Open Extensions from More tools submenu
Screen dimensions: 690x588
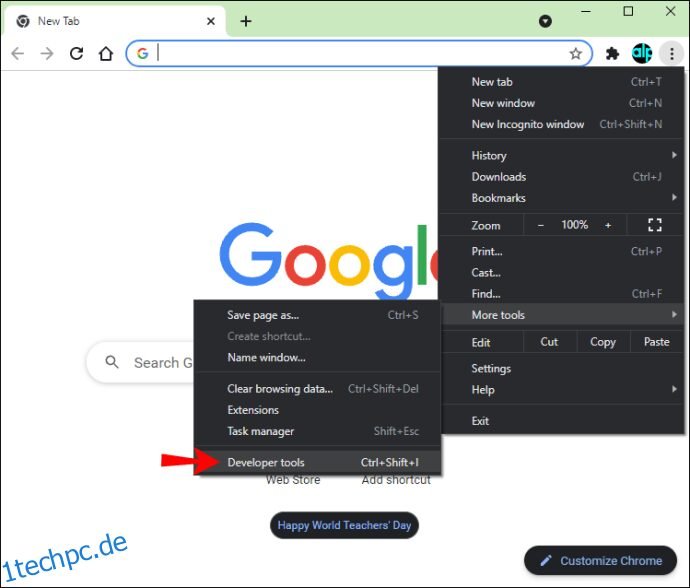click(x=317, y=410)
